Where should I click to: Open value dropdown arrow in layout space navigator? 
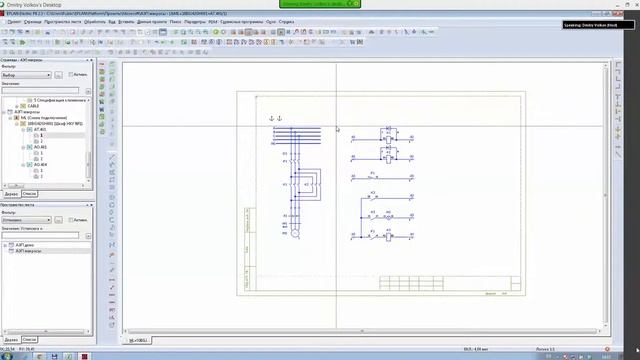pos(88,236)
